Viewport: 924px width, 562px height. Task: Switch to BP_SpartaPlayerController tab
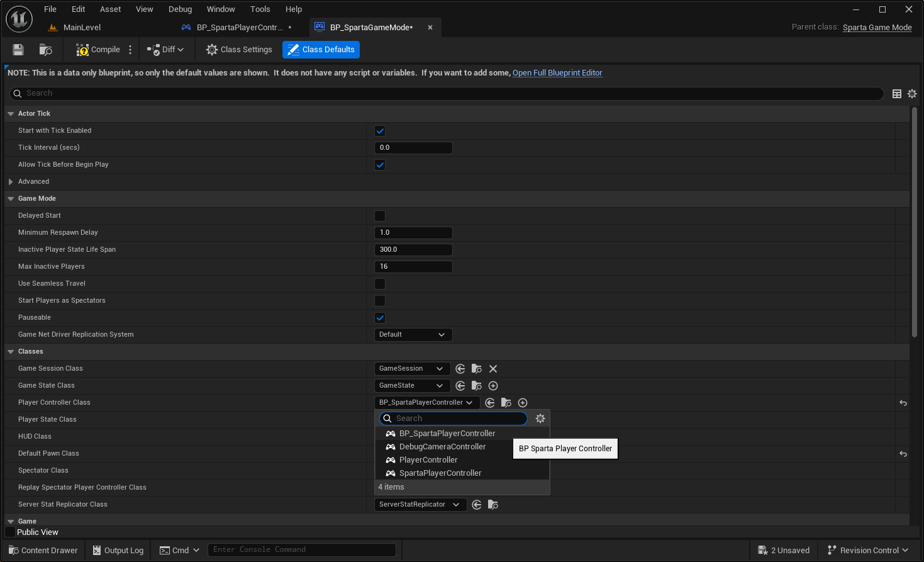point(239,28)
